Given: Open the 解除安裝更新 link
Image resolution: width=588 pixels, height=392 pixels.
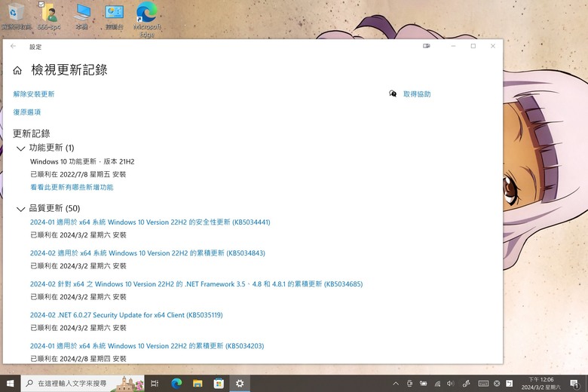Looking at the screenshot, I should (34, 94).
